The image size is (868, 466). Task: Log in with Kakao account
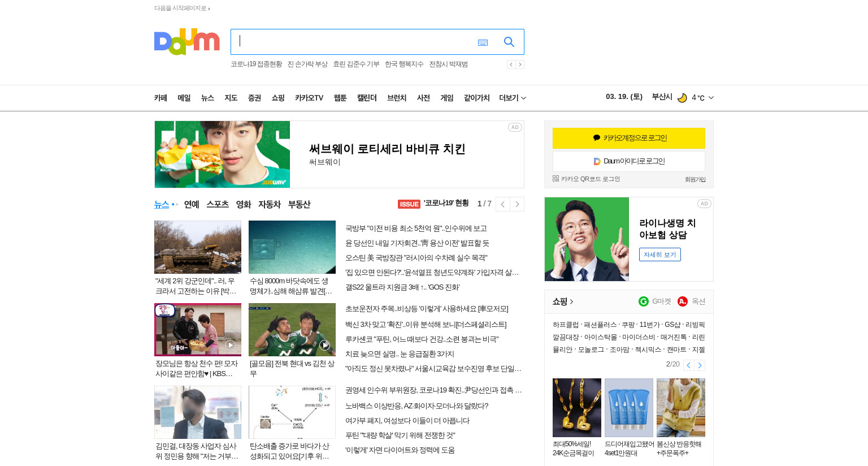click(629, 138)
